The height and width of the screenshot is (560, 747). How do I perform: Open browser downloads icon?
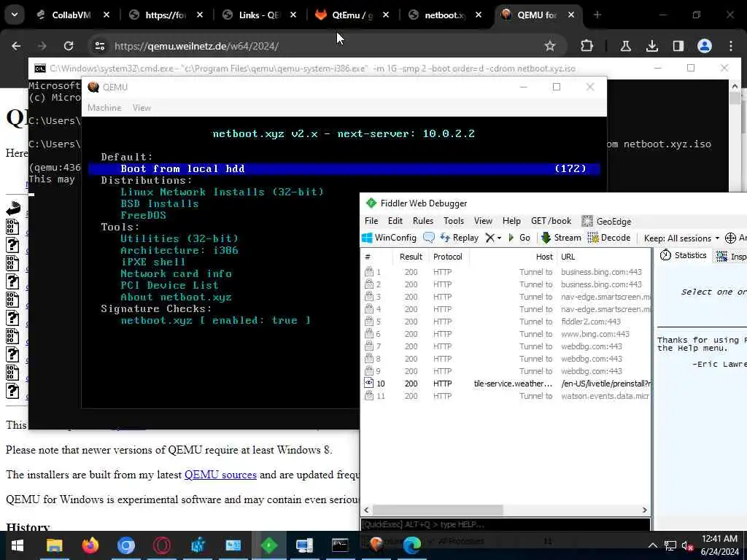(651, 46)
